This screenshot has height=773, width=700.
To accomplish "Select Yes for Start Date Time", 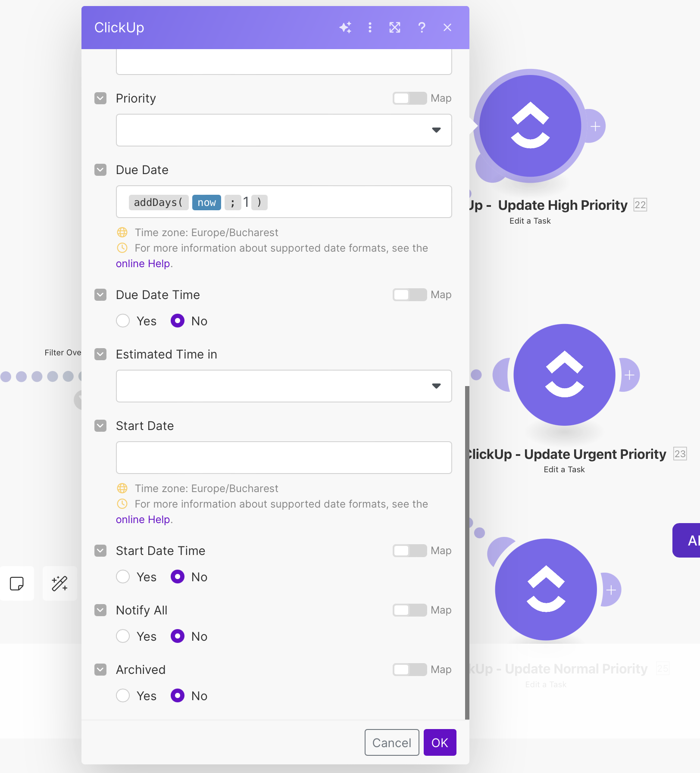I will click(123, 577).
